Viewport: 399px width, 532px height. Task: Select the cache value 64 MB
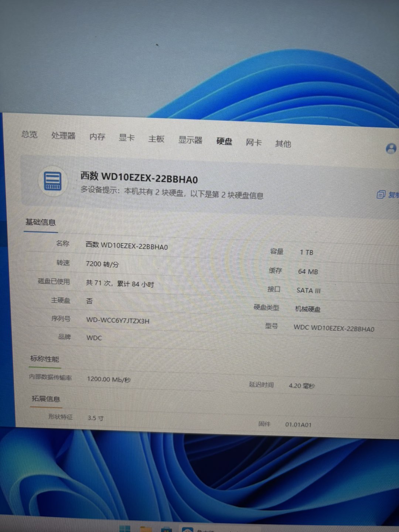point(308,272)
